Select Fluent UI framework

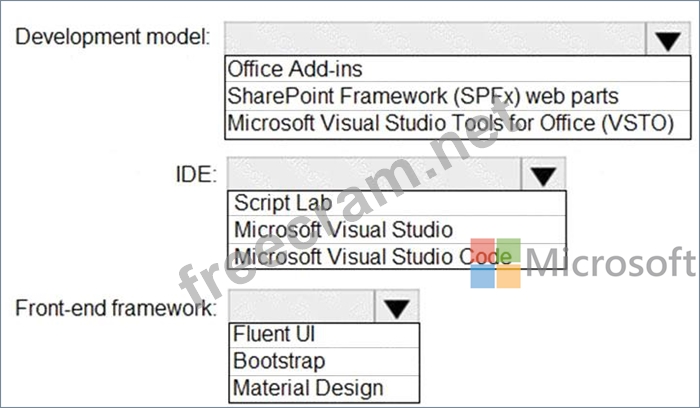coord(324,335)
